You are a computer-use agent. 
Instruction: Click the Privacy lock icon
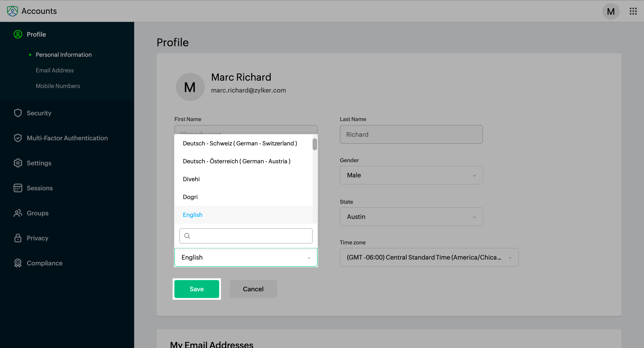tap(18, 238)
